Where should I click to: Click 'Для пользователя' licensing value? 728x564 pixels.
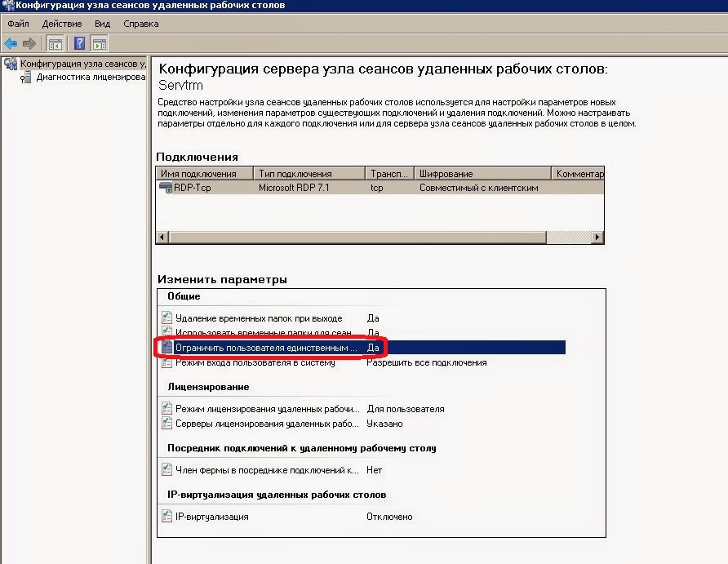click(406, 409)
